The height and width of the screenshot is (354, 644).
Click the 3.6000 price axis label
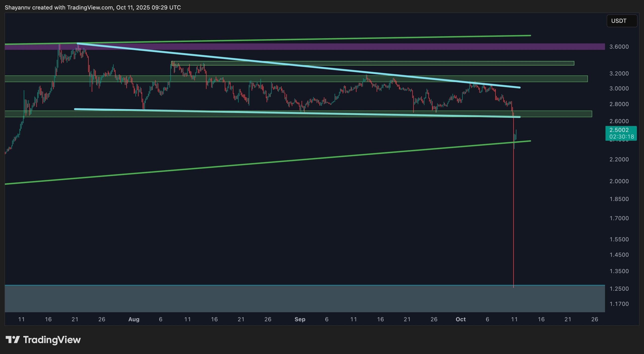point(619,47)
